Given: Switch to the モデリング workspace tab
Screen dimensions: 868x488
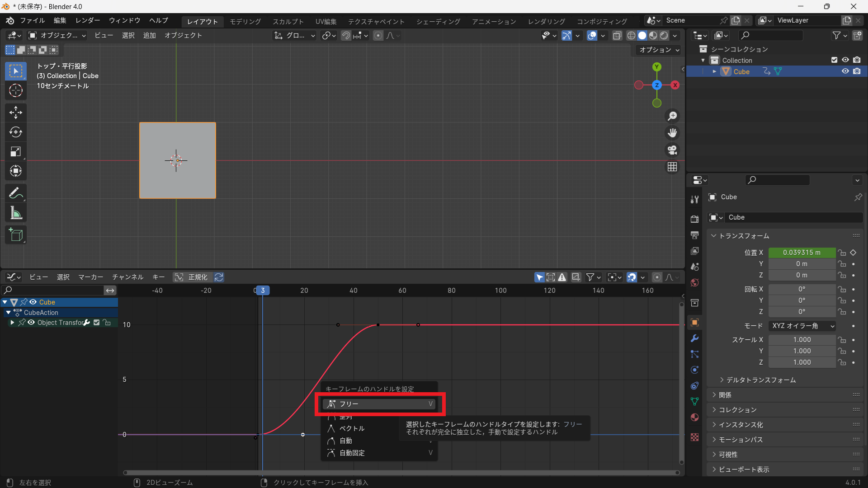Looking at the screenshot, I should 245,21.
